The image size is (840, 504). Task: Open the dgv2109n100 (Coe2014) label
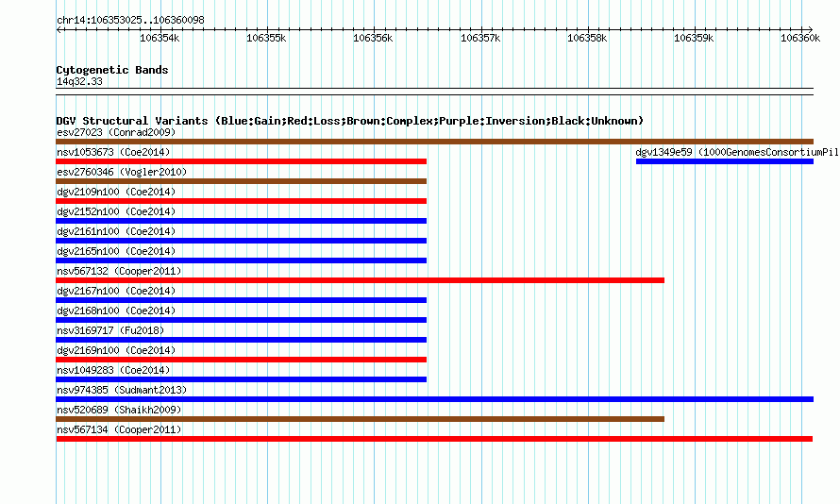click(x=116, y=192)
